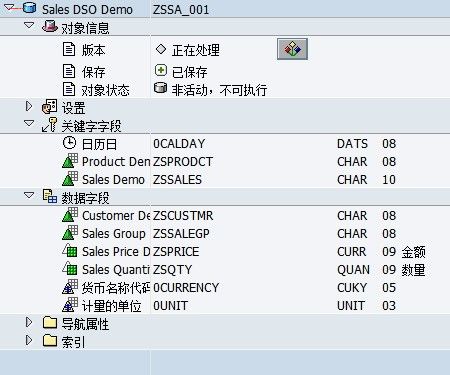Collapse the Sales DSO Demo root node
Viewport: 450px width, 375px height.
[x=8, y=7]
